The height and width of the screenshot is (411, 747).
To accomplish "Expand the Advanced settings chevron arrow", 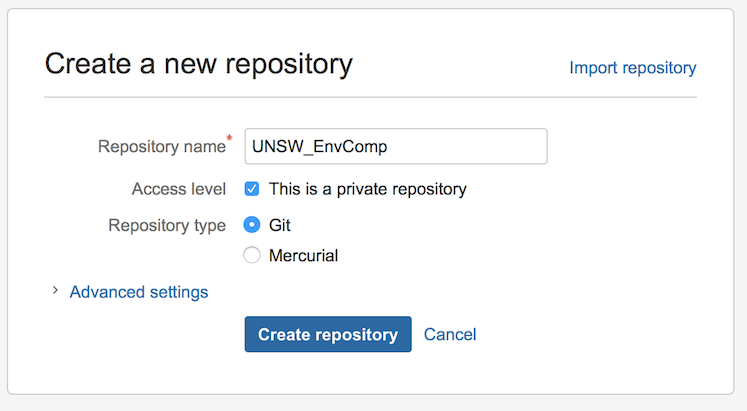I will (55, 292).
